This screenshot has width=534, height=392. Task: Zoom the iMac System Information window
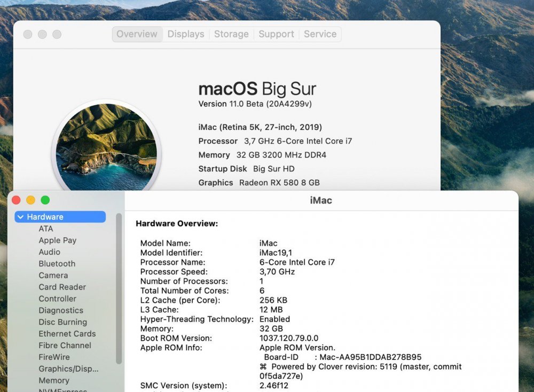pyautogui.click(x=45, y=200)
